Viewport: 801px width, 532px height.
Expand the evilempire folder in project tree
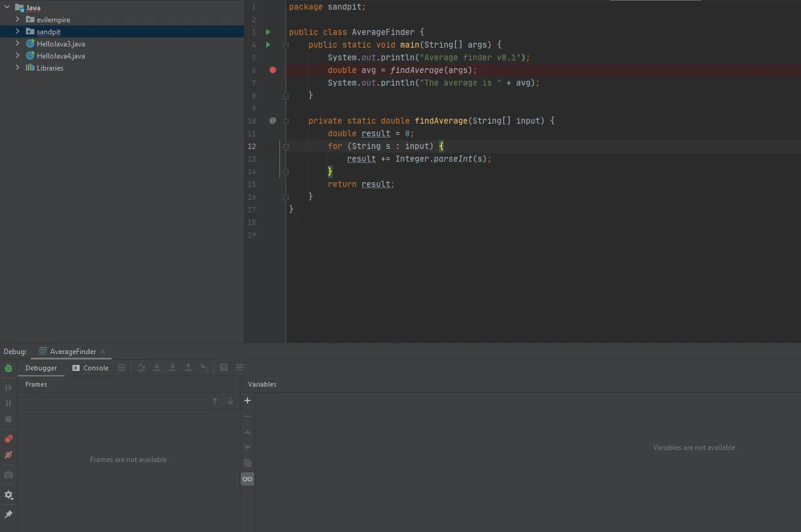pyautogui.click(x=18, y=19)
